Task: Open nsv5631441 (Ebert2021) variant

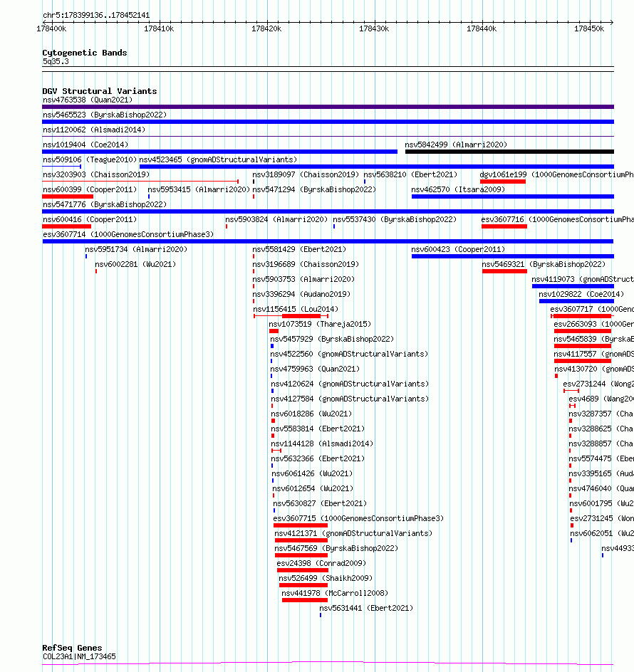Action: tap(366, 608)
